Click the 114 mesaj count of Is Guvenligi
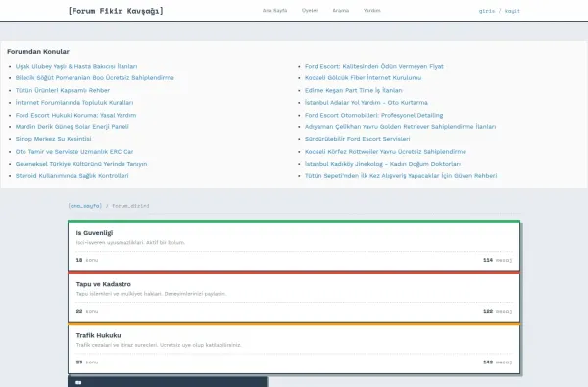The width and height of the screenshot is (588, 387). click(x=497, y=260)
